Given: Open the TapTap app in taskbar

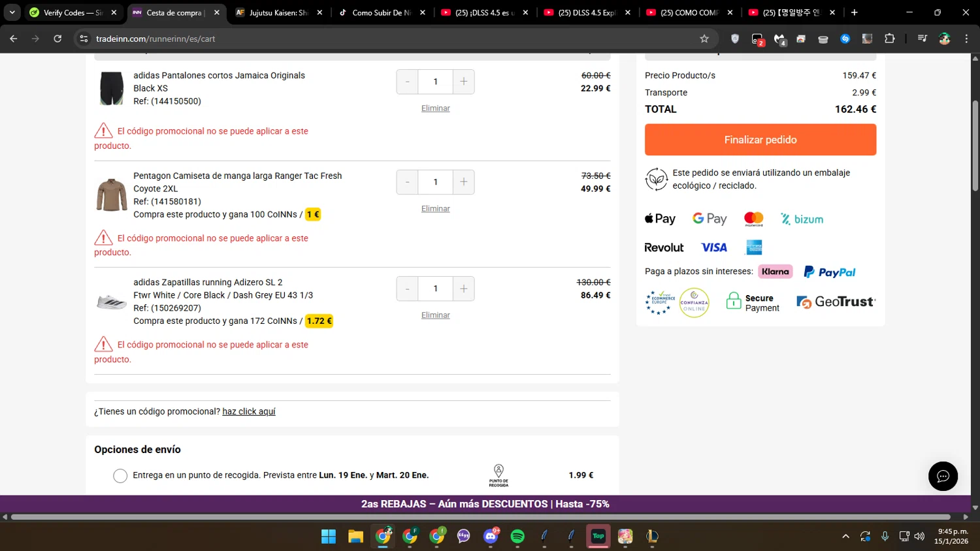Looking at the screenshot, I should click(x=598, y=537).
